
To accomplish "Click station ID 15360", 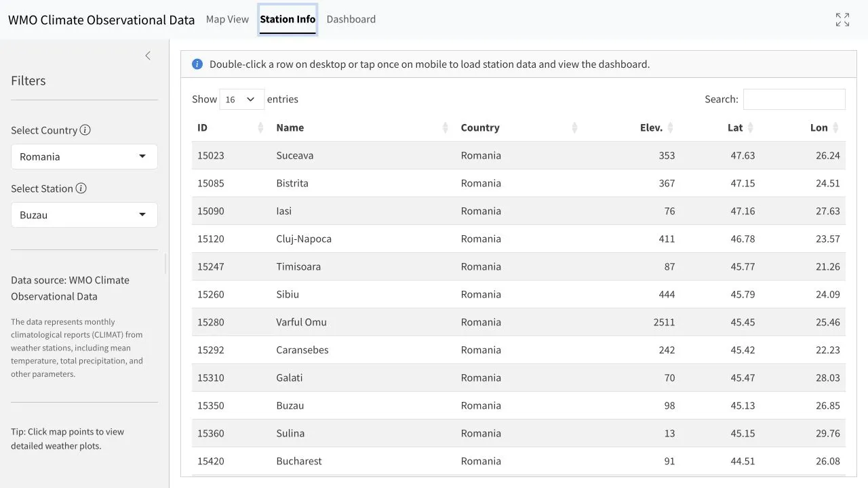I will tap(211, 433).
